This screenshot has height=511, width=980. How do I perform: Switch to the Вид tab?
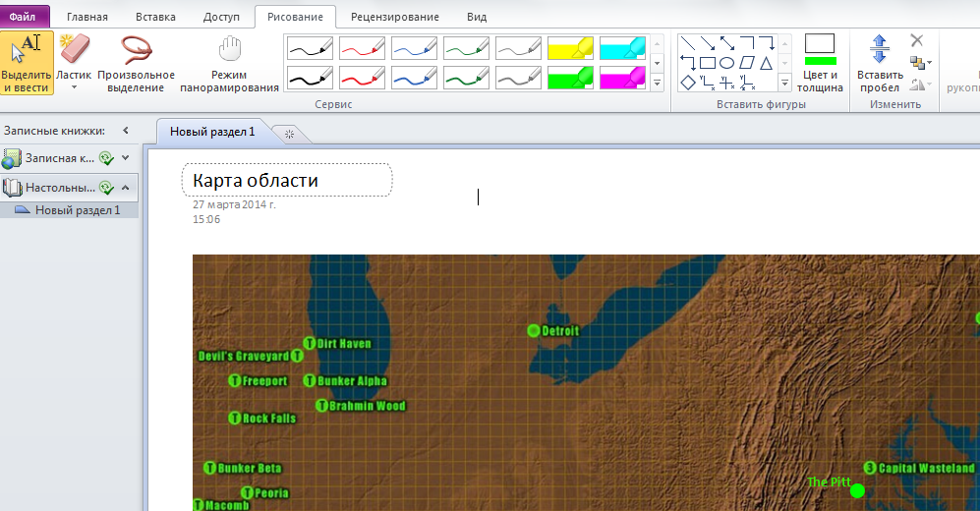pyautogui.click(x=477, y=17)
